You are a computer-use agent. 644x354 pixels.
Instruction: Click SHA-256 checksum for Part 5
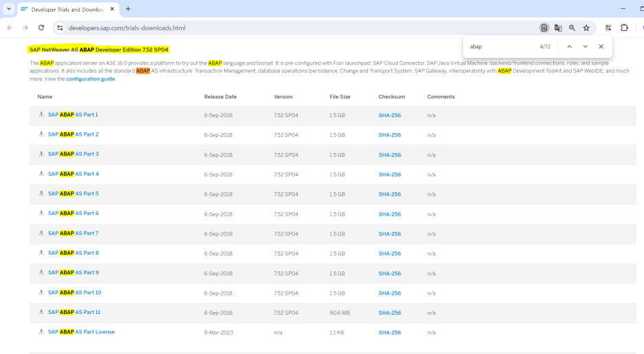(389, 194)
